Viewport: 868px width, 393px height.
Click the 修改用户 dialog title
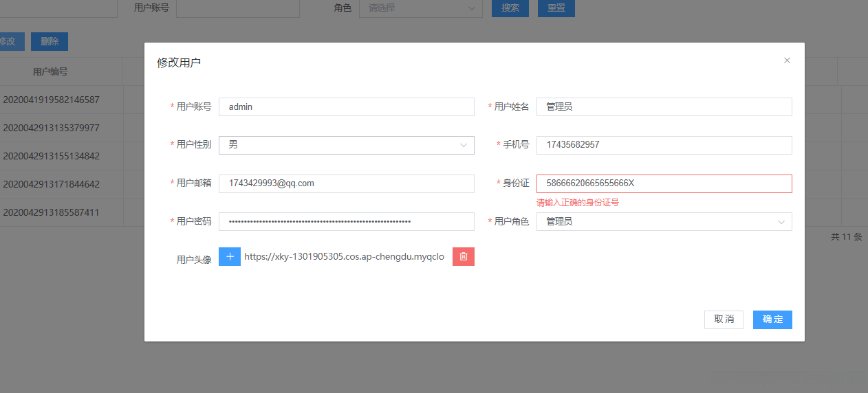(x=179, y=63)
